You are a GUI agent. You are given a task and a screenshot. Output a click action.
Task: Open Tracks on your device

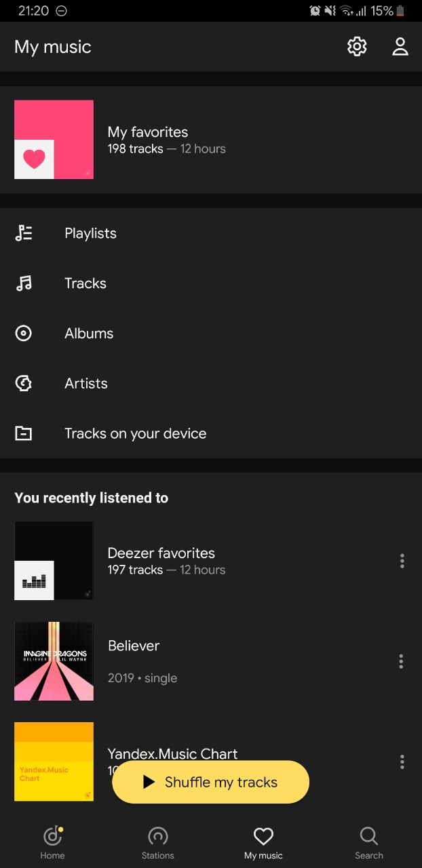[x=211, y=433]
